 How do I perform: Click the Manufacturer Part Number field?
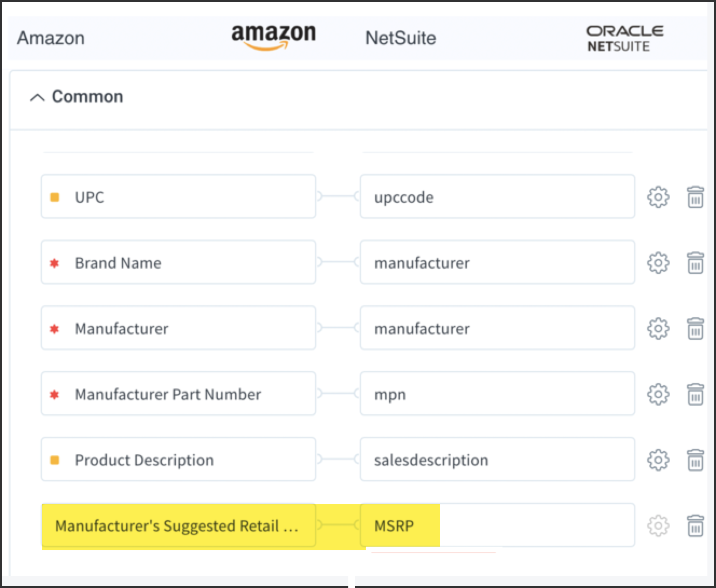pyautogui.click(x=178, y=393)
